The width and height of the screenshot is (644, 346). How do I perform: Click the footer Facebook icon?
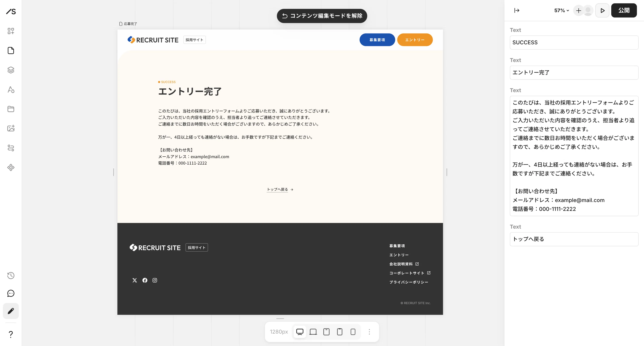coord(145,280)
